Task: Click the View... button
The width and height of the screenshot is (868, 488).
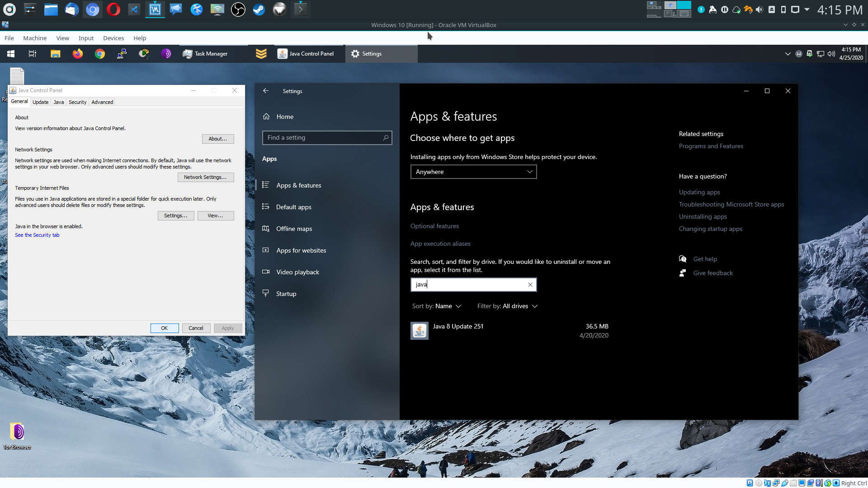Action: 216,216
